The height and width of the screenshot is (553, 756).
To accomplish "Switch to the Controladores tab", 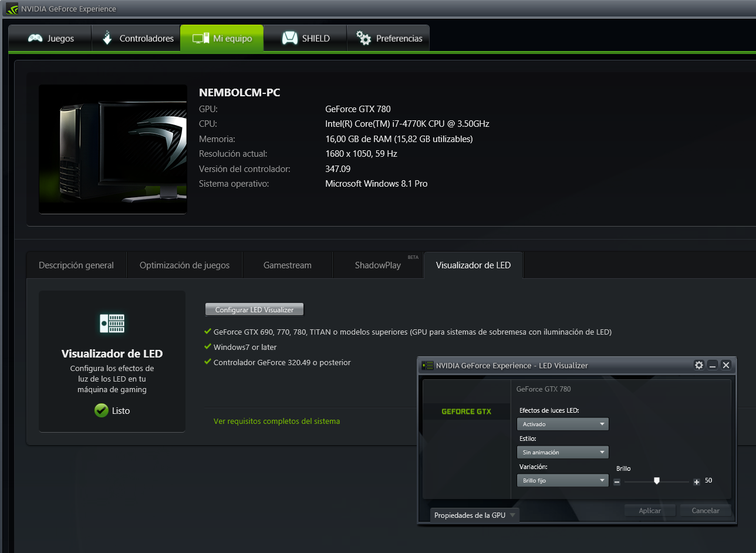I will click(136, 39).
